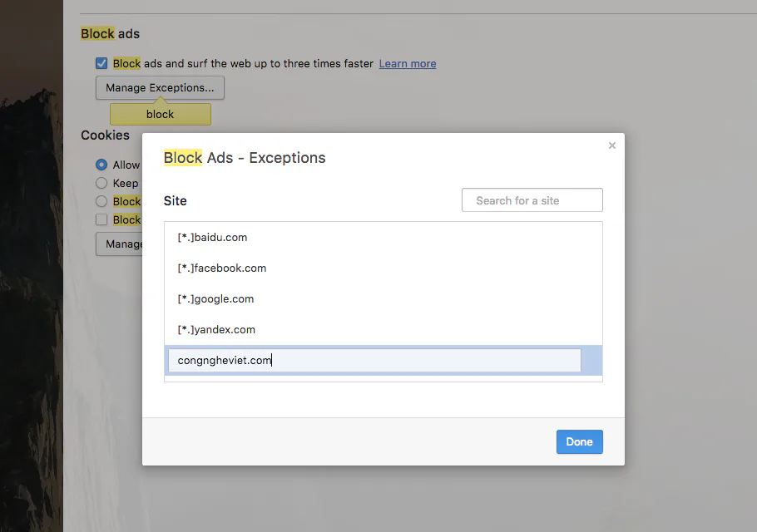The height and width of the screenshot is (532, 757).
Task: Select the [*.]yandex.com exception row
Action: [x=383, y=330]
